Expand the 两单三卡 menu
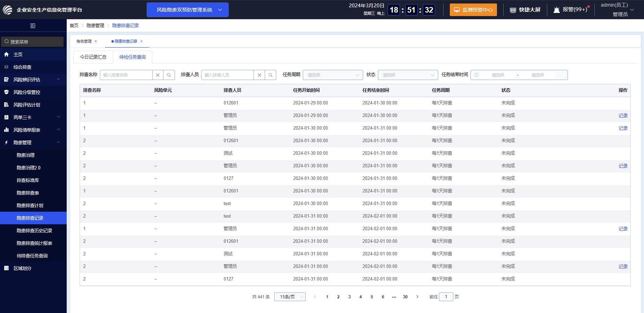 click(33, 117)
